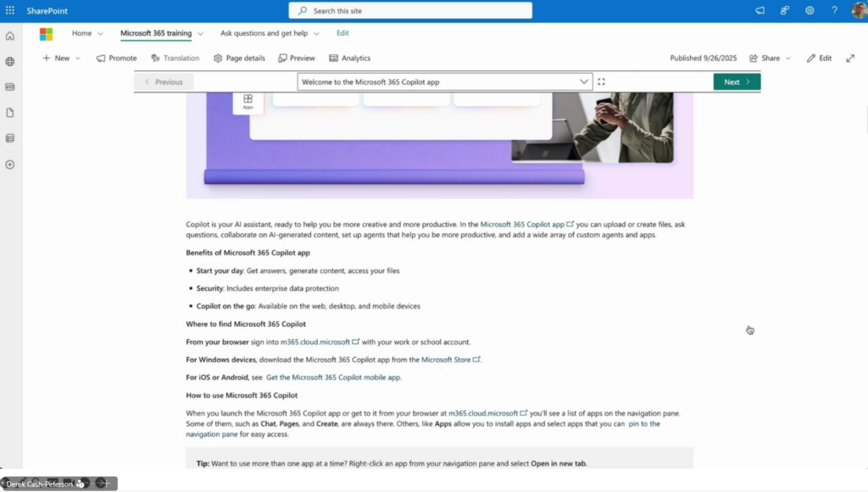The image size is (868, 492).
Task: Open the user profile picture
Action: point(860,10)
